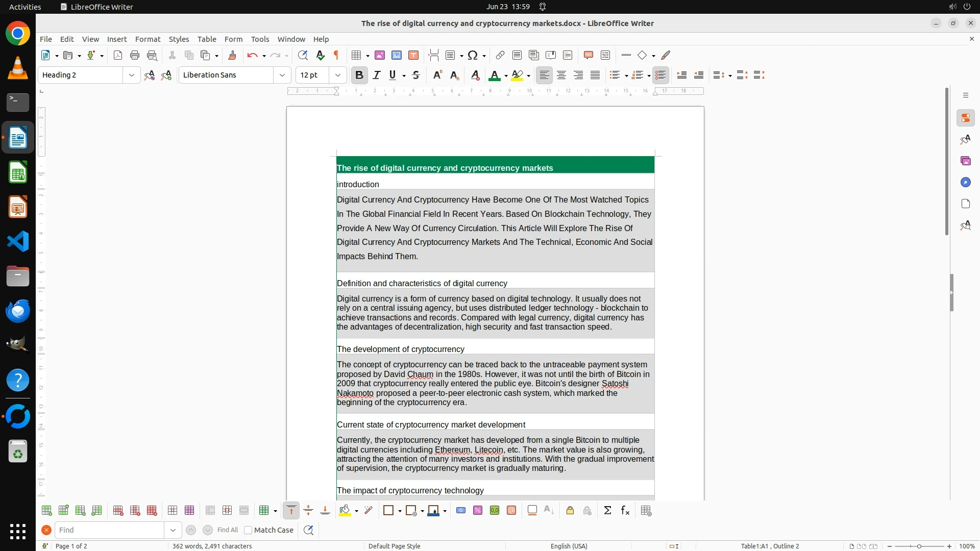Click the Insert Special Character omega icon
Screen dimensions: 980x551
[x=473, y=56]
